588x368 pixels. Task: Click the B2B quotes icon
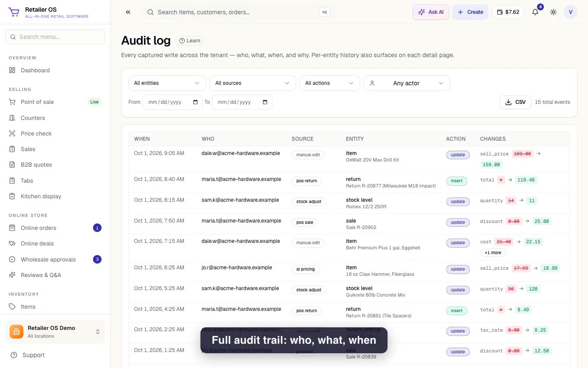(12, 165)
